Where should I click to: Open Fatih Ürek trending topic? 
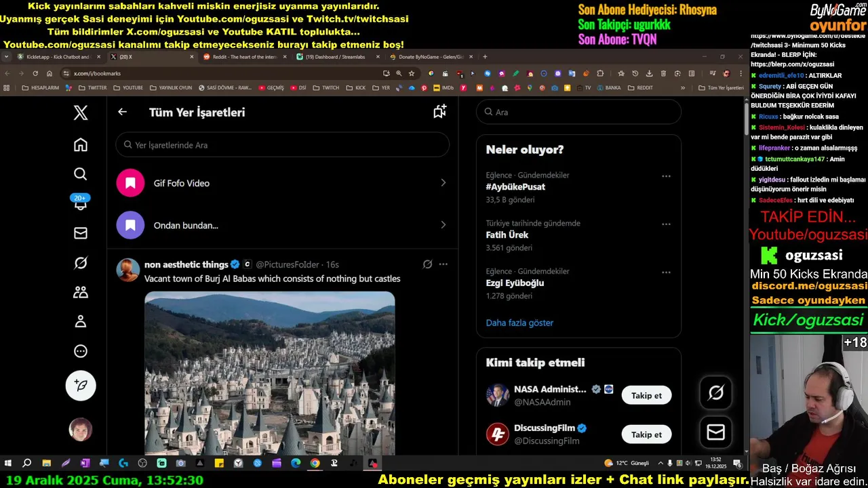(x=507, y=235)
